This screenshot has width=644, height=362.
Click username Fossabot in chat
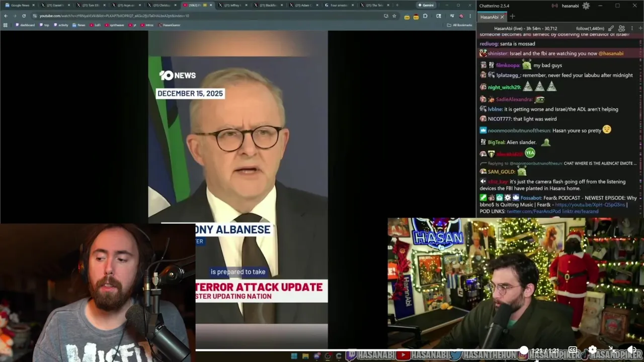(531, 198)
